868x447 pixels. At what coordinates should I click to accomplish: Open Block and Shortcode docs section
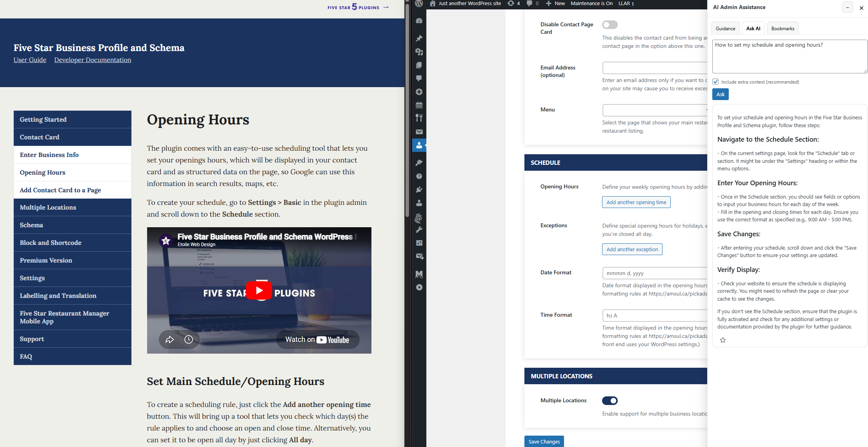tap(73, 243)
